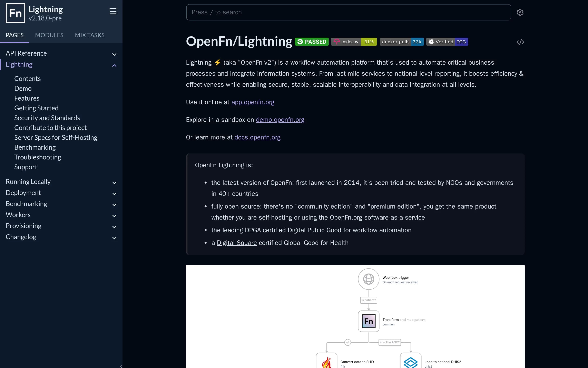Select the Lightning page in sidebar
588x368 pixels.
pyautogui.click(x=19, y=64)
